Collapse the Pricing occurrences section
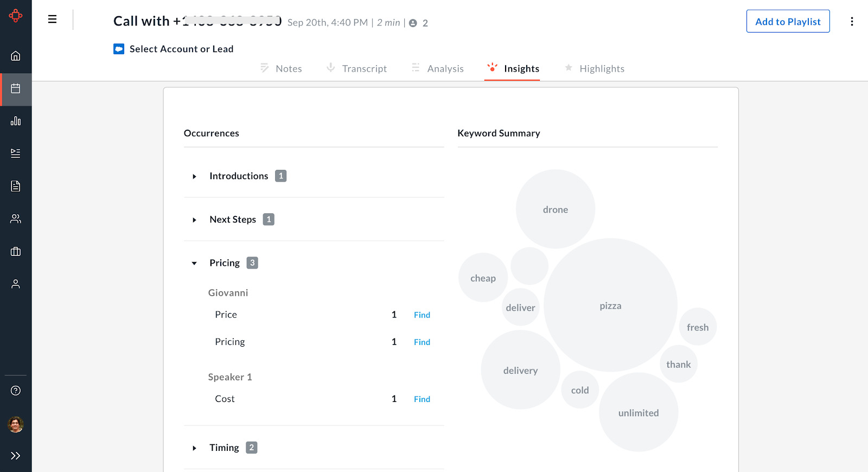The width and height of the screenshot is (868, 472). [x=194, y=263]
